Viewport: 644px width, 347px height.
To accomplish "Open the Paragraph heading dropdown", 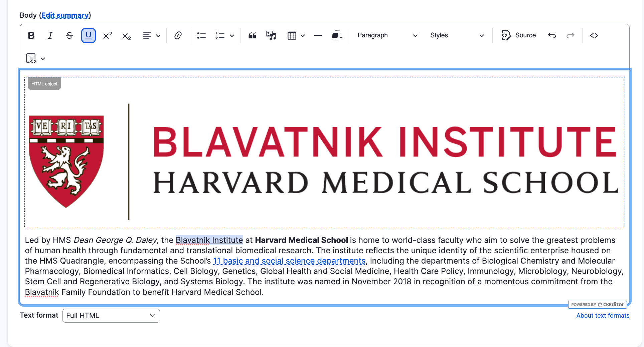I will pyautogui.click(x=387, y=35).
